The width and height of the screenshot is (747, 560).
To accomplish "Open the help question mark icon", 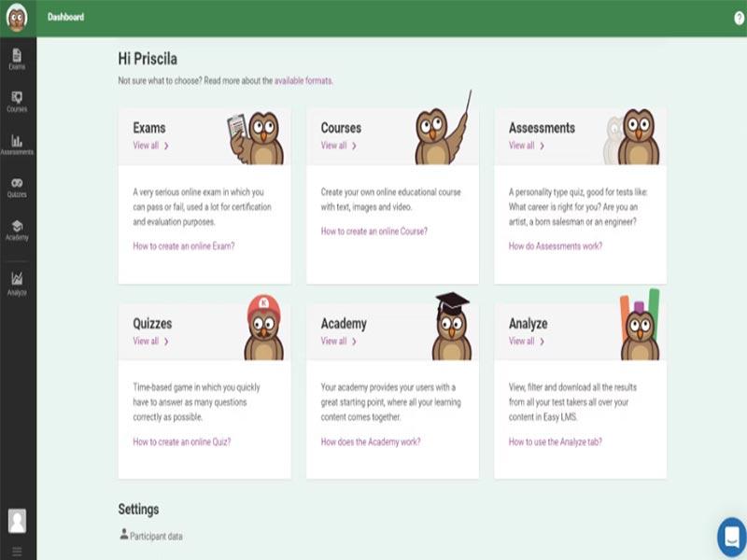I will 739,18.
